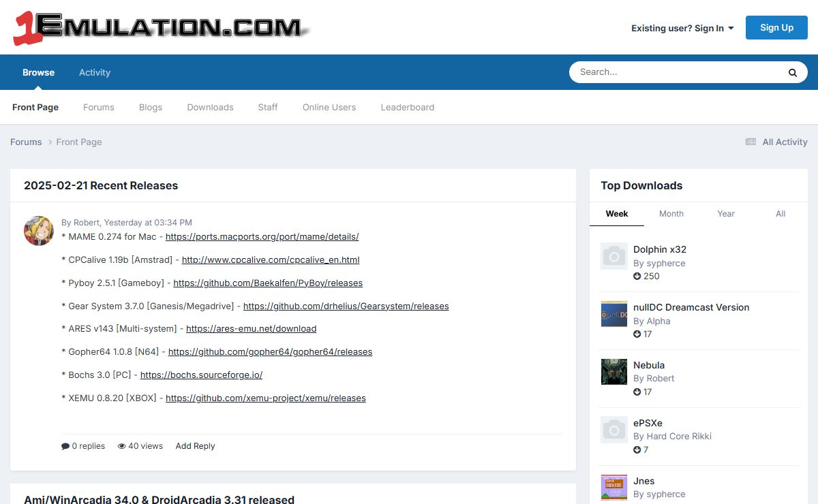Viewport: 818px width, 504px height.
Task: Click Add Reply under Recent Releases post
Action: pyautogui.click(x=195, y=446)
